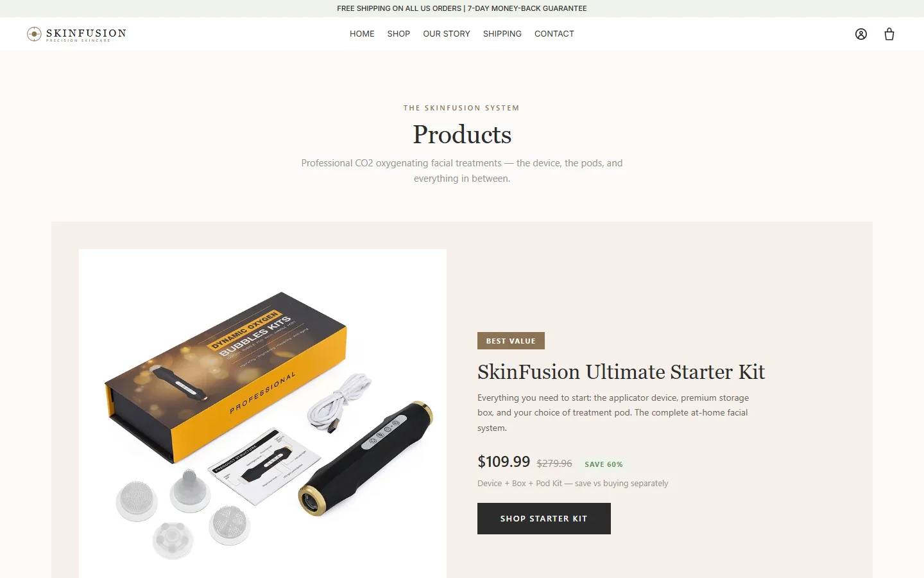Go to the HOME menu item

pyautogui.click(x=362, y=34)
